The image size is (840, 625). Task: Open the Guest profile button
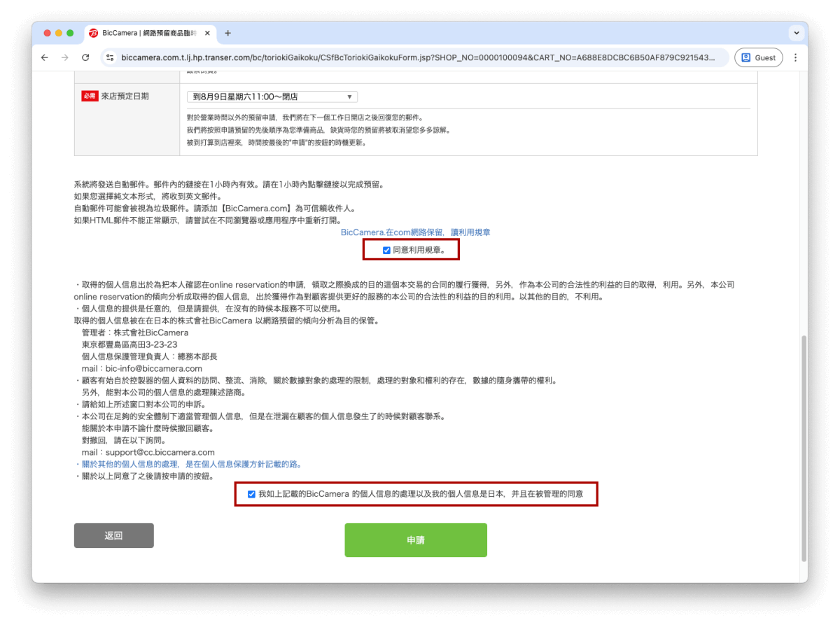click(x=758, y=58)
